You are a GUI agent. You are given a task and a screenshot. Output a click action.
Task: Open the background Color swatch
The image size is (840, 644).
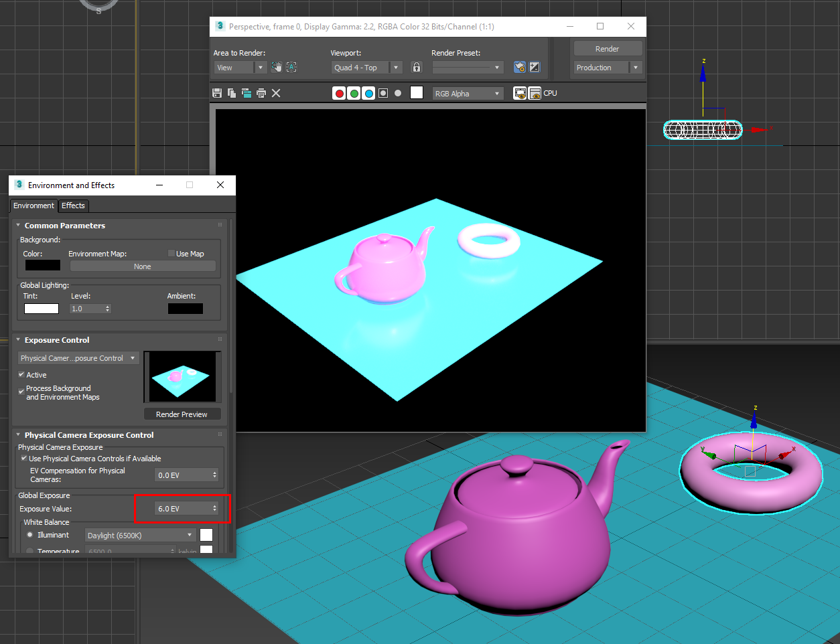[x=42, y=264]
